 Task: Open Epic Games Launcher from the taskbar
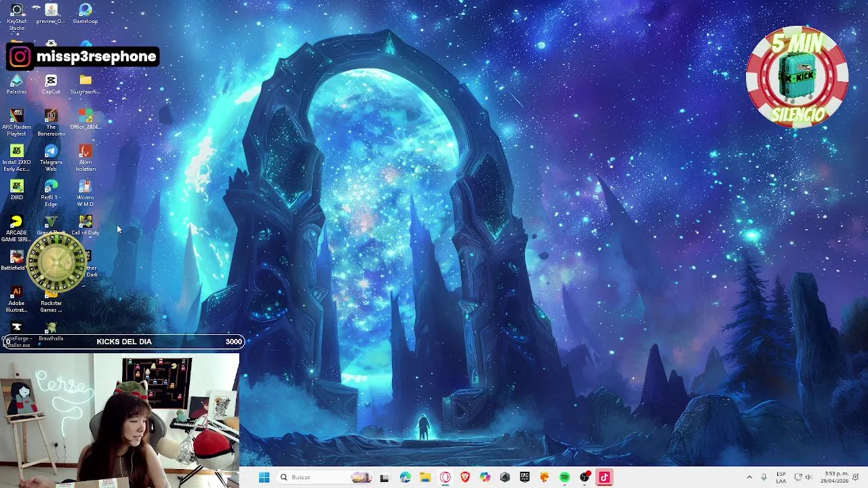point(525,477)
